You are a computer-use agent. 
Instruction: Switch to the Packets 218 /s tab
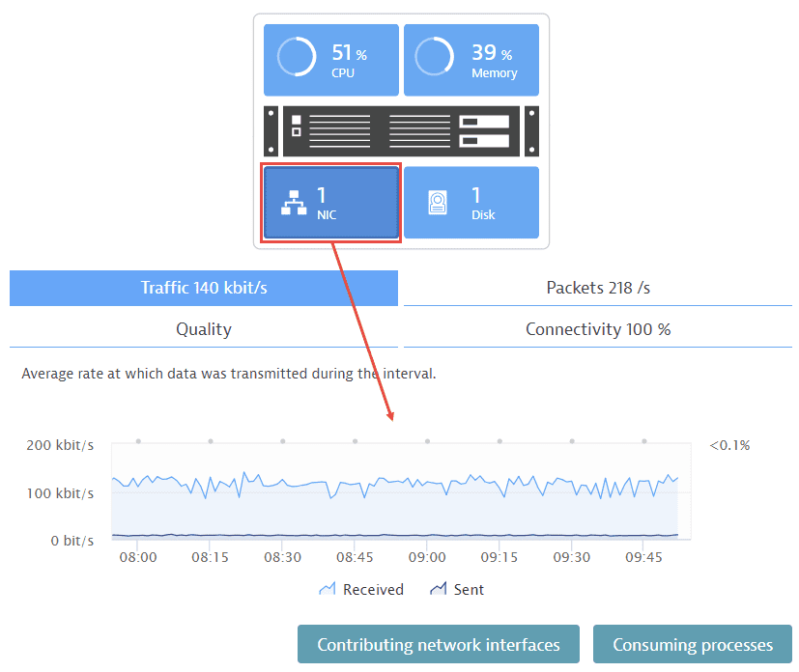[598, 288]
